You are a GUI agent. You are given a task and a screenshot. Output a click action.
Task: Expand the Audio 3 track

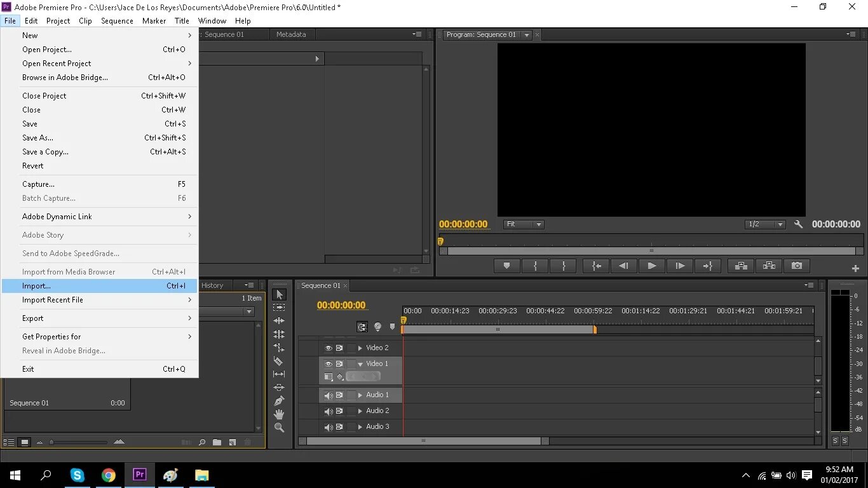360,427
